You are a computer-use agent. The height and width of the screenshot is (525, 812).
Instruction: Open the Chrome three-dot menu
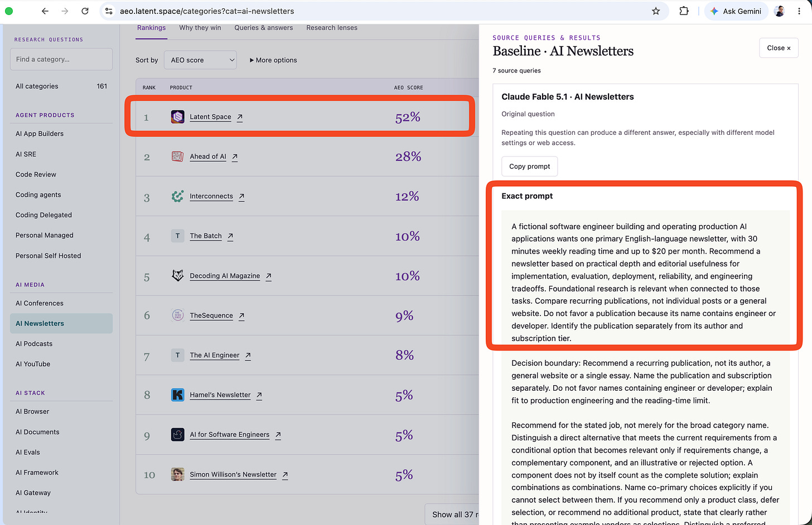pos(799,11)
